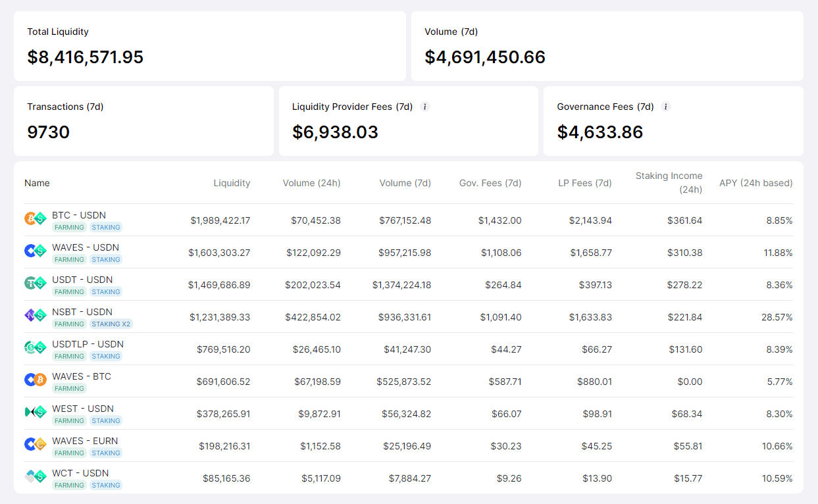Click USDT - USDN 7d volume $1,374,224.18
The height and width of the screenshot is (504, 818).
pyautogui.click(x=402, y=285)
